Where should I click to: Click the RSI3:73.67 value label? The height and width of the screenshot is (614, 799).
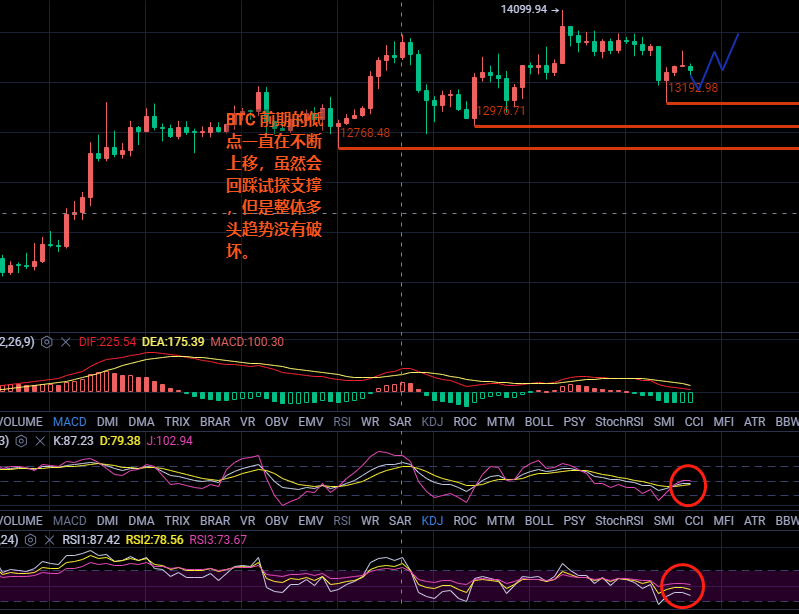218,540
